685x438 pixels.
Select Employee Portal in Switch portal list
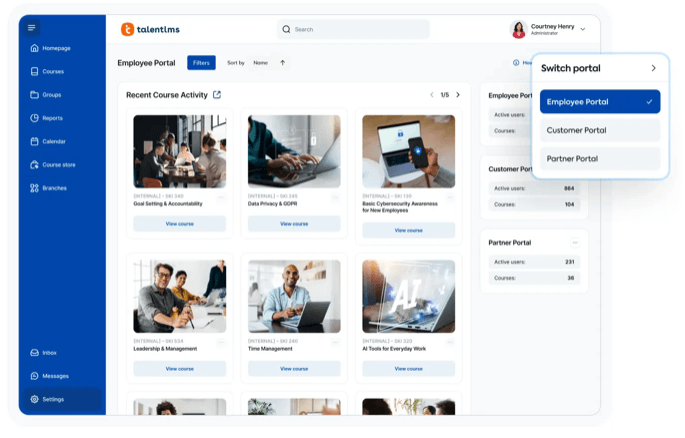(599, 102)
